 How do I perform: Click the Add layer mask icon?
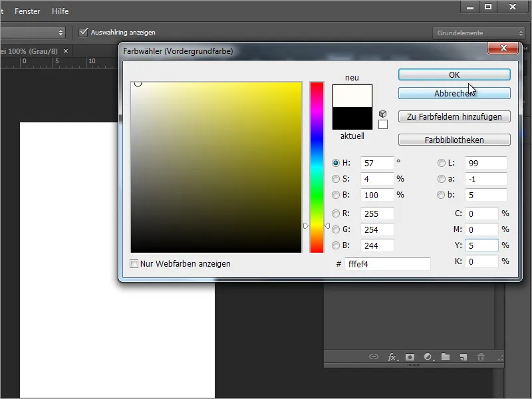click(410, 357)
